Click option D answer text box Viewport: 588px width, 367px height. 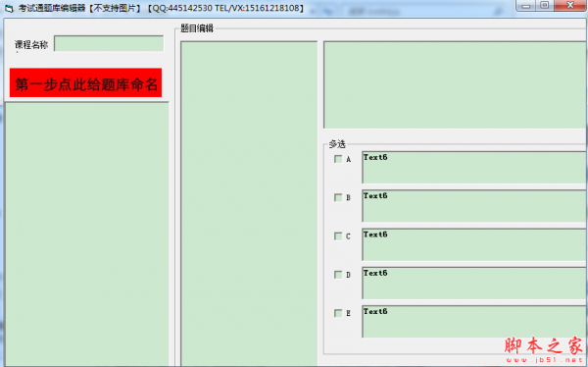coord(474,284)
